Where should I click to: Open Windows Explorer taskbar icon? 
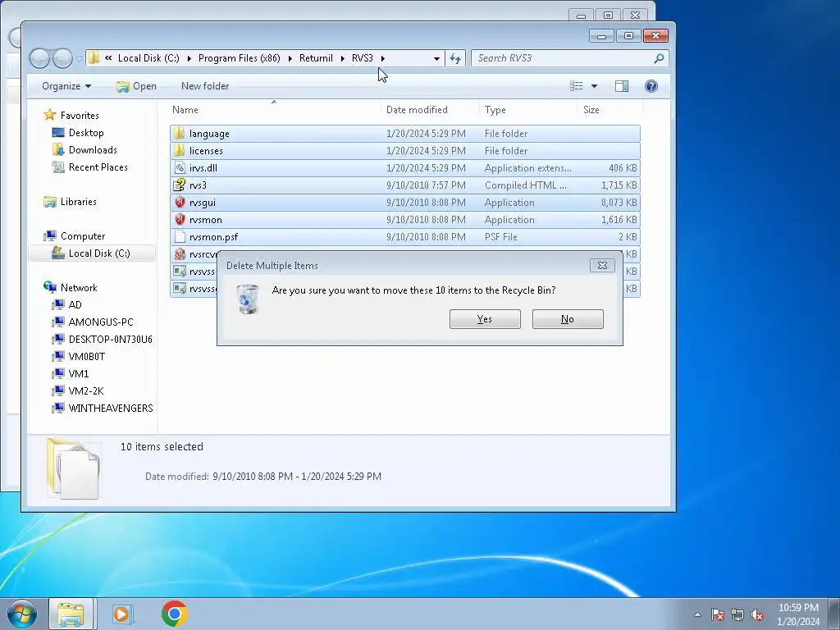tap(71, 614)
